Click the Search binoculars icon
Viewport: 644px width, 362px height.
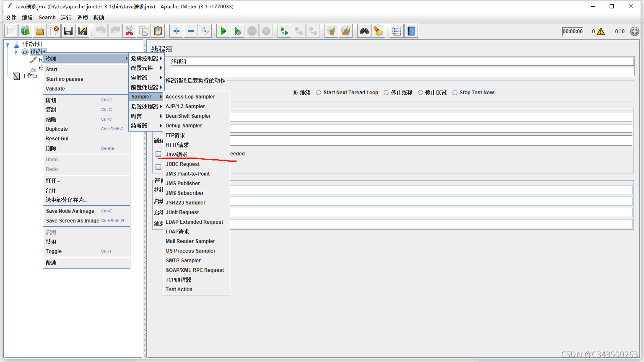364,31
